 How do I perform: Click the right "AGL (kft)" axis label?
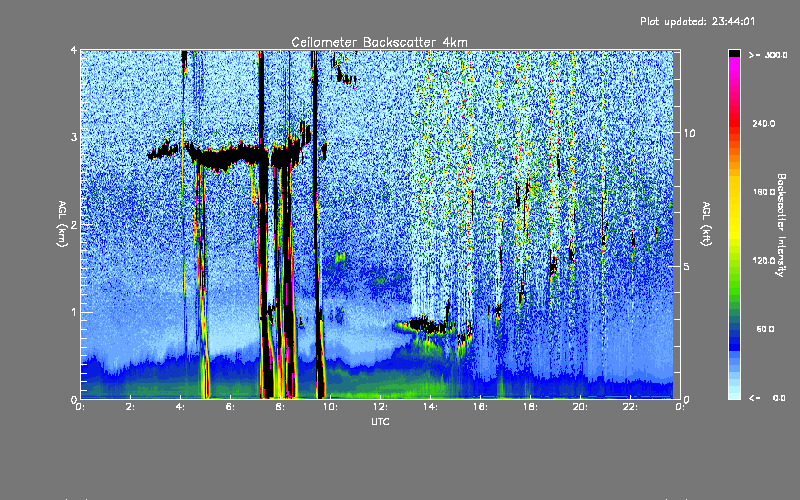707,224
